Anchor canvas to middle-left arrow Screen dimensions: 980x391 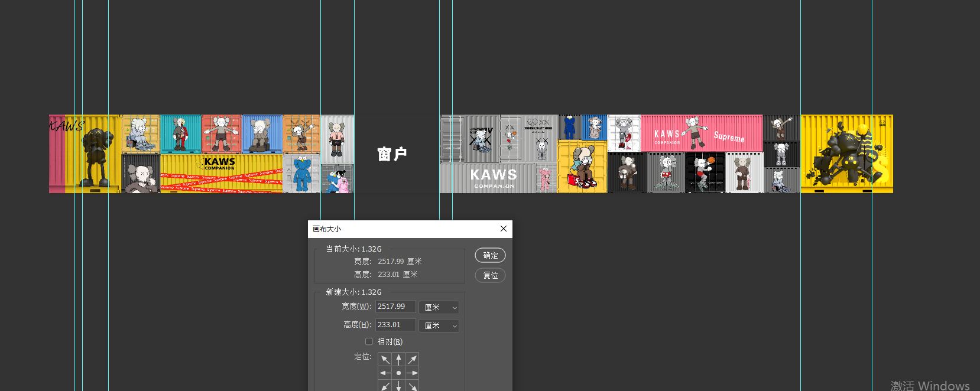[385, 373]
